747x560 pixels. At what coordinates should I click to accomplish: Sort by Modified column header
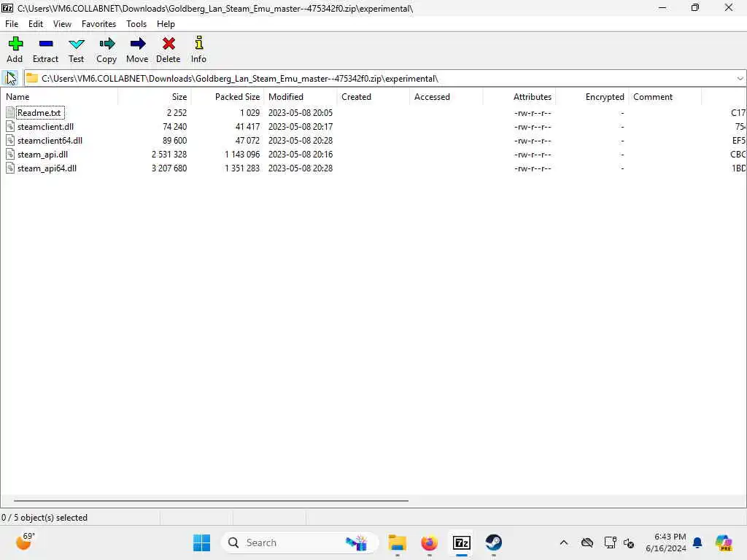[x=301, y=97]
